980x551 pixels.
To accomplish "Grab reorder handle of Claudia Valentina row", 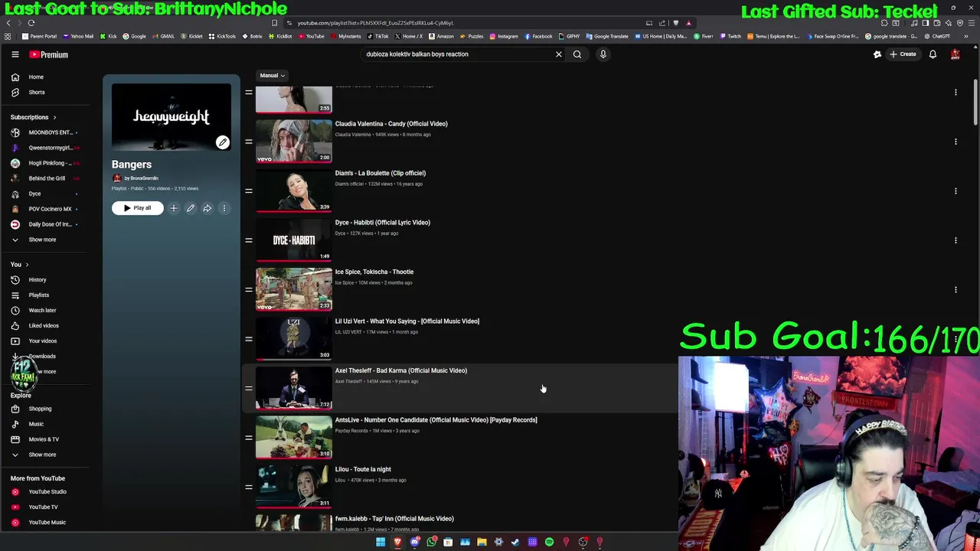I will (248, 142).
